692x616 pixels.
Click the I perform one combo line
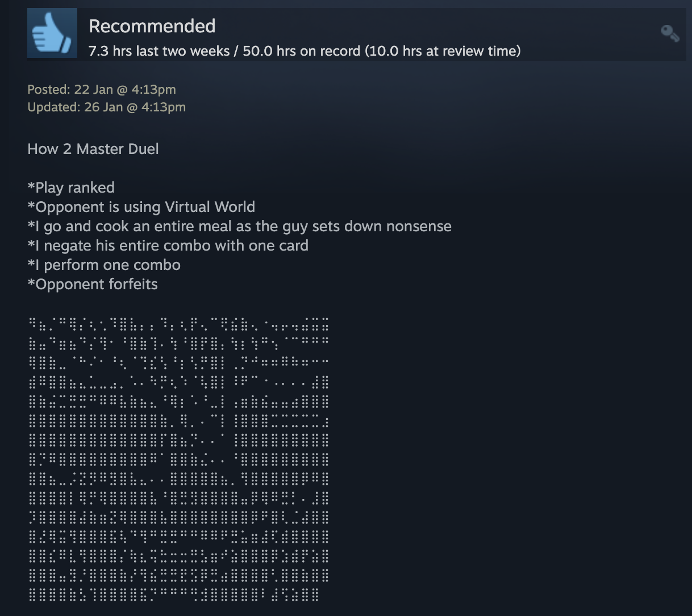click(x=104, y=265)
